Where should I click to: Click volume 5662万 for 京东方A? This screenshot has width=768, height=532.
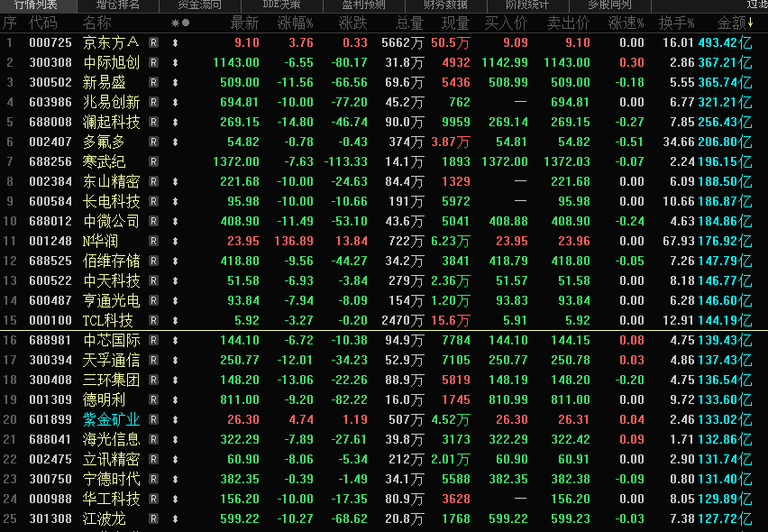(402, 43)
